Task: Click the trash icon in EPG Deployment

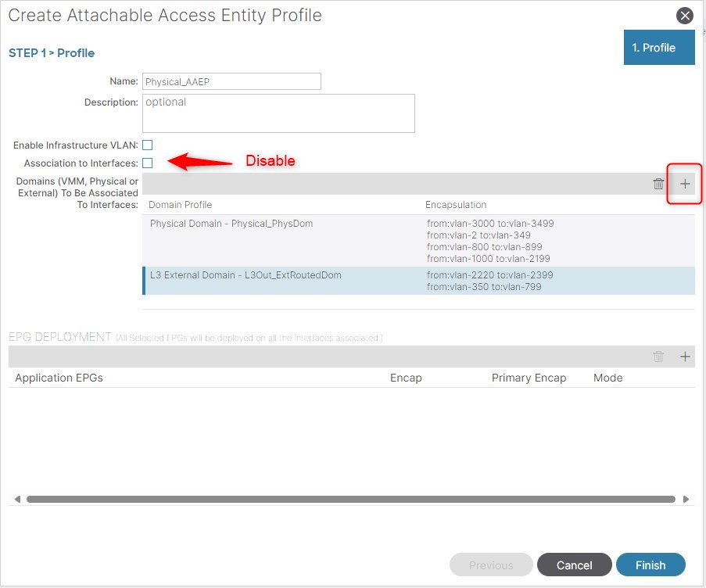Action: (x=658, y=357)
